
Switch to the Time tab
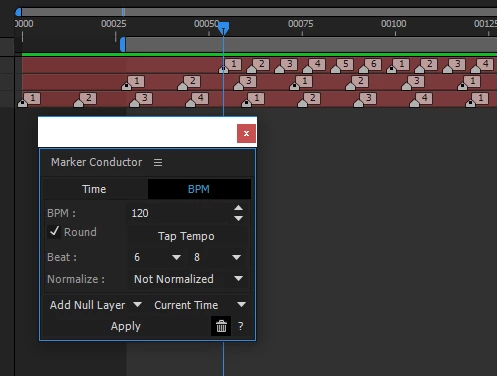point(94,189)
